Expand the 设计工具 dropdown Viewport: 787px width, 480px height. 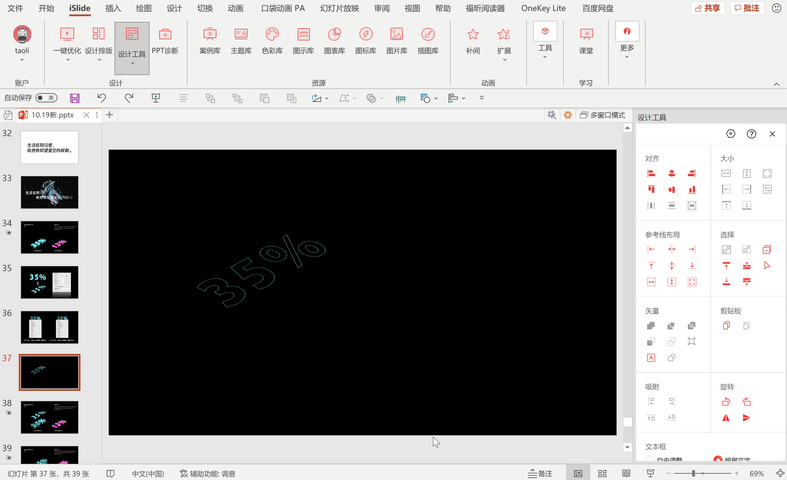(132, 64)
